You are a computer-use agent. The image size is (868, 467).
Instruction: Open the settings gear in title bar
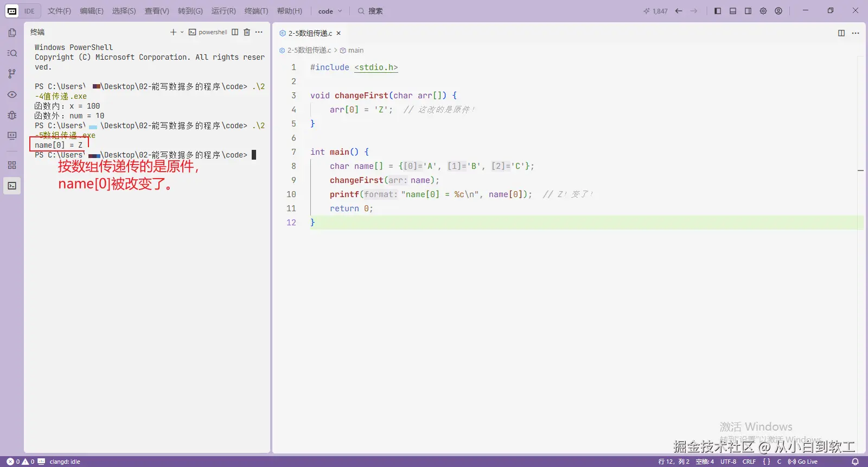pyautogui.click(x=763, y=11)
